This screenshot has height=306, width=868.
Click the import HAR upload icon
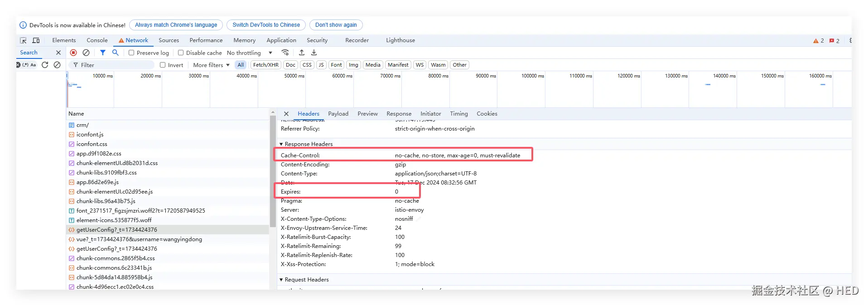click(302, 53)
